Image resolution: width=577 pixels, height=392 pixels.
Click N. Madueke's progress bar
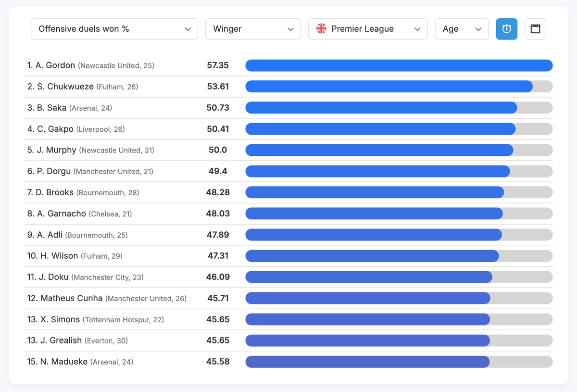pyautogui.click(x=399, y=362)
